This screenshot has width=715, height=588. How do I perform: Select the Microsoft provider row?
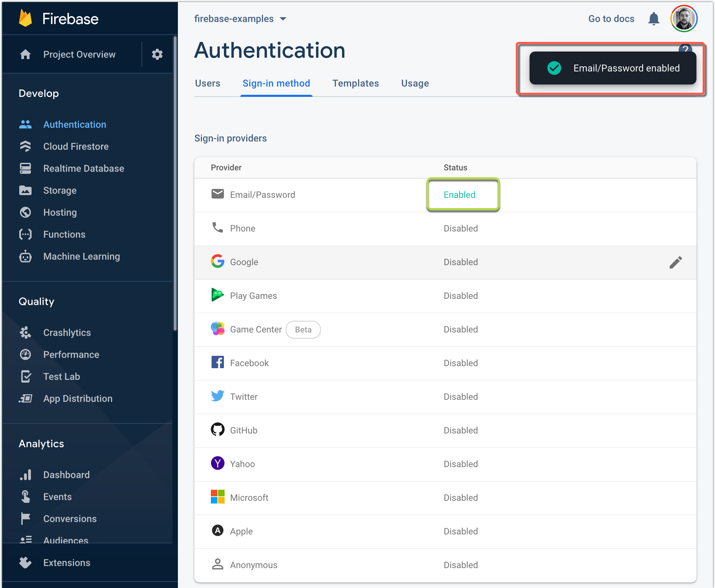click(445, 498)
